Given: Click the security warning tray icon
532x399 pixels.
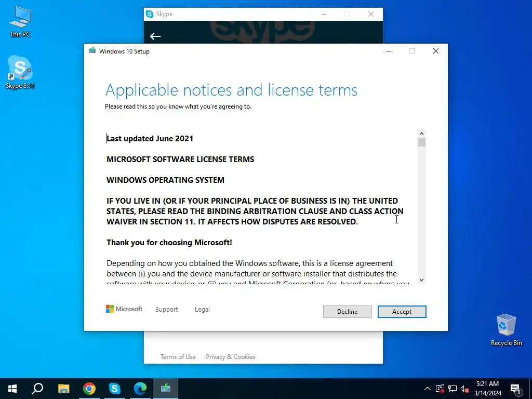Looking at the screenshot, I should (440, 389).
